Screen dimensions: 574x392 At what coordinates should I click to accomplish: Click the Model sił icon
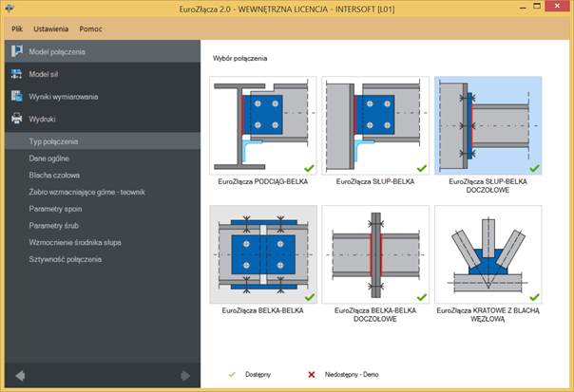click(x=16, y=74)
